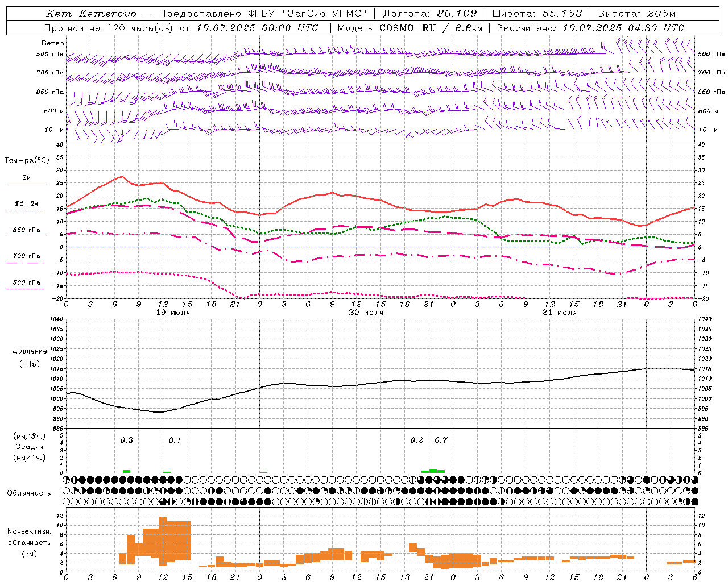Click the Широта: 55.153 value
The image size is (728, 582).
[537, 14]
